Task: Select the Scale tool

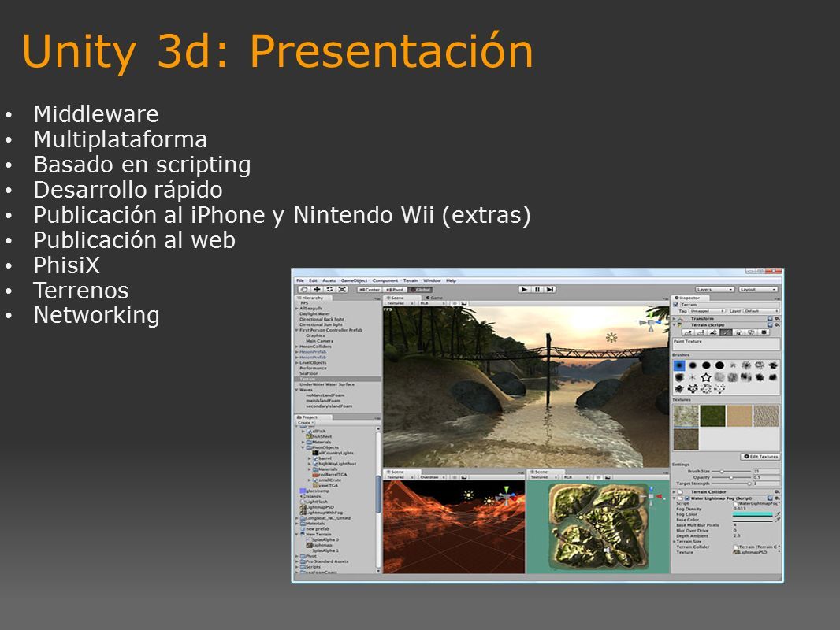Action: [342, 289]
